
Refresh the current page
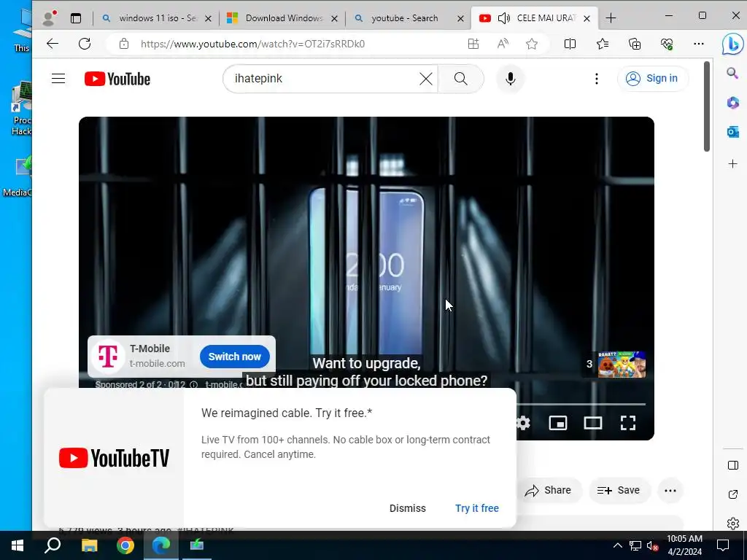(x=85, y=44)
